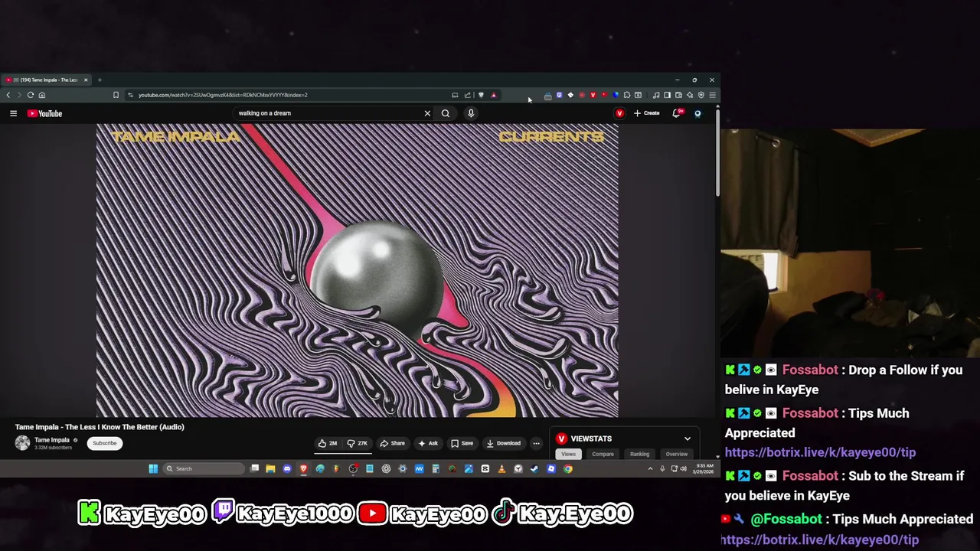The height and width of the screenshot is (551, 980).
Task: Open more actions three-dot menu
Action: (536, 443)
